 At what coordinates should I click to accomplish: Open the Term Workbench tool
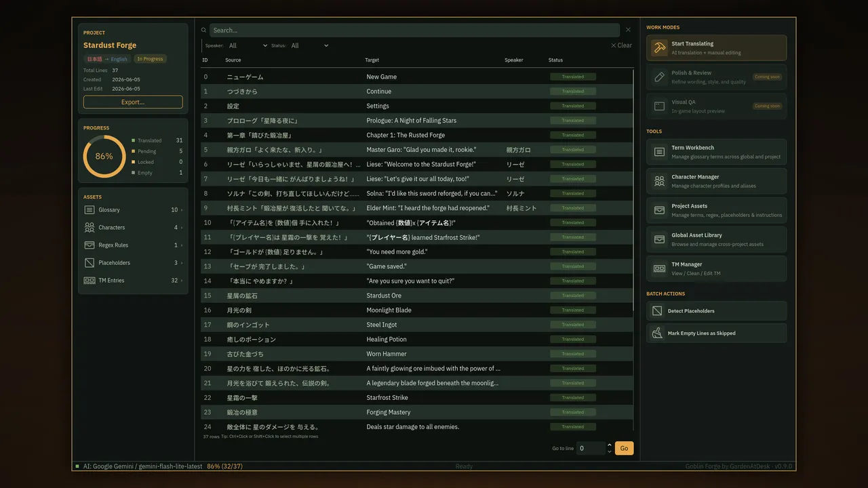click(x=717, y=152)
